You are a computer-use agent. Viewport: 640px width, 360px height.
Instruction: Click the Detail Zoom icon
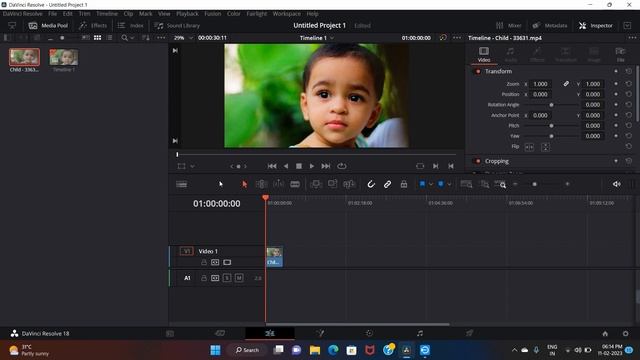484,184
